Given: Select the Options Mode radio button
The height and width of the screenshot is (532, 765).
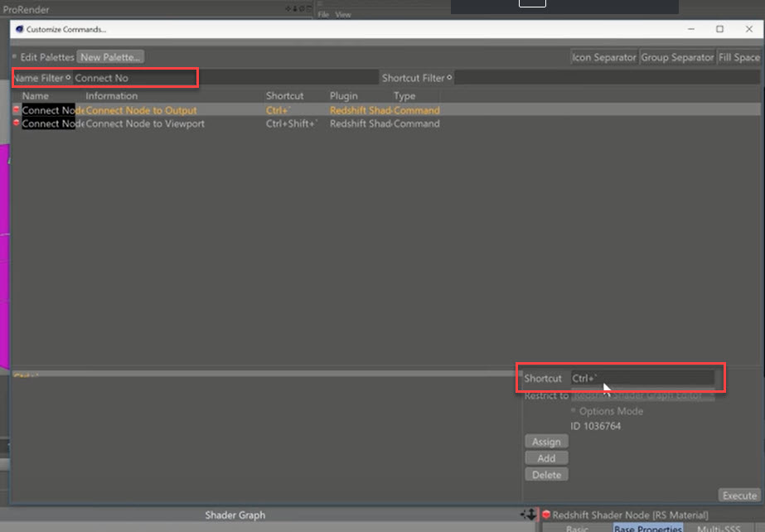Looking at the screenshot, I should pos(574,411).
